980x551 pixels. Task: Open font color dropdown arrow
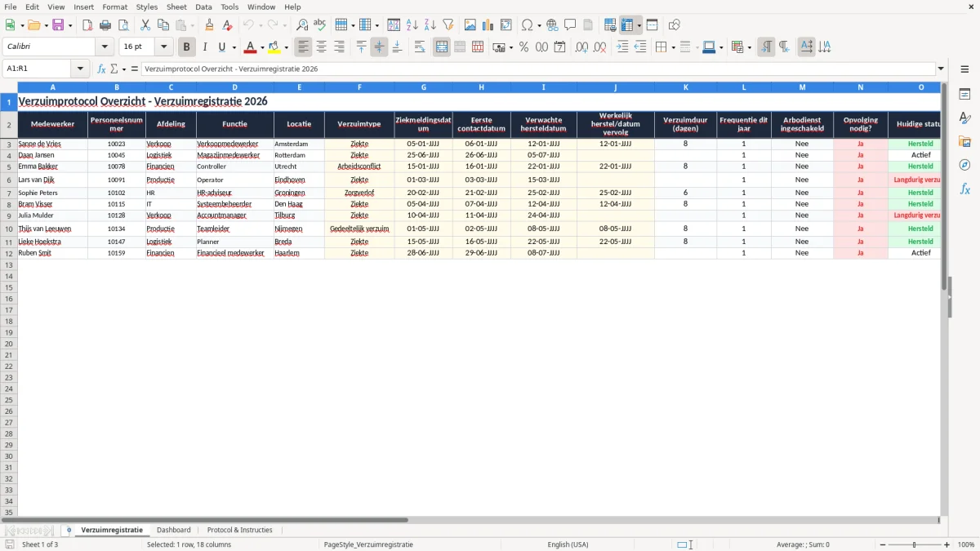click(262, 47)
